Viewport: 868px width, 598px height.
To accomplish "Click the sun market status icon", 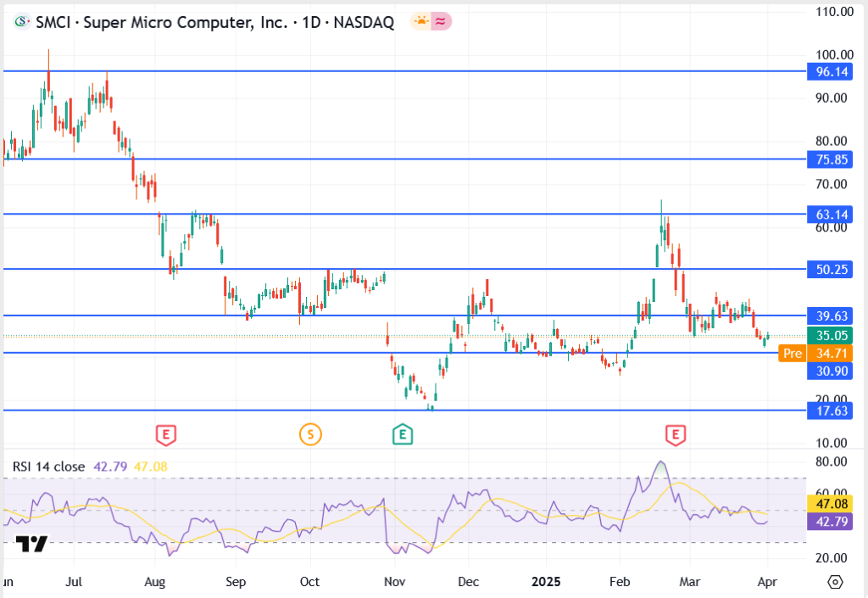I will [x=421, y=22].
